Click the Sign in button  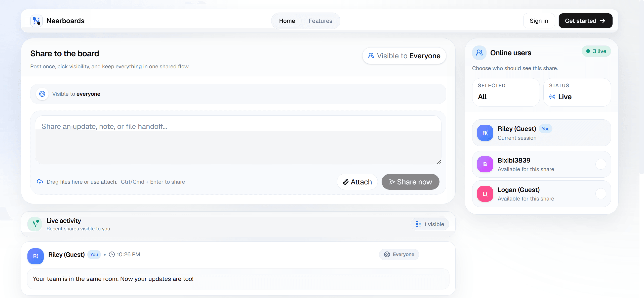(x=539, y=21)
